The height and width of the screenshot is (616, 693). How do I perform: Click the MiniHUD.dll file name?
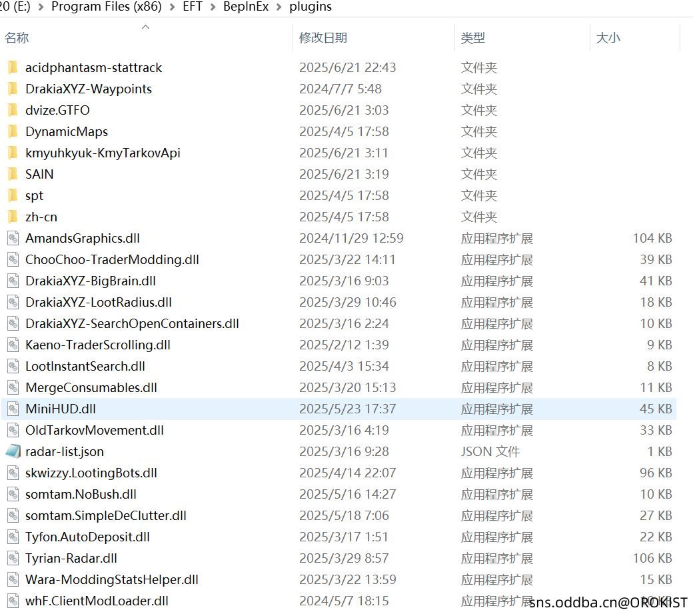tap(61, 409)
